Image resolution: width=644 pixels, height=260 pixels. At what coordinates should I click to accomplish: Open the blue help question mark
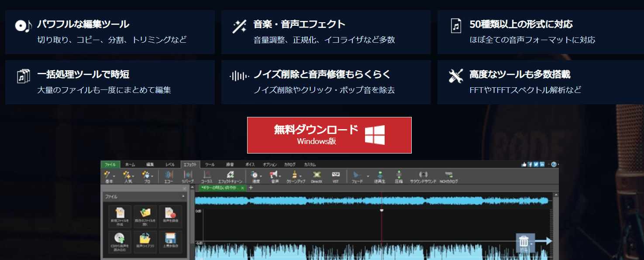coord(554,164)
